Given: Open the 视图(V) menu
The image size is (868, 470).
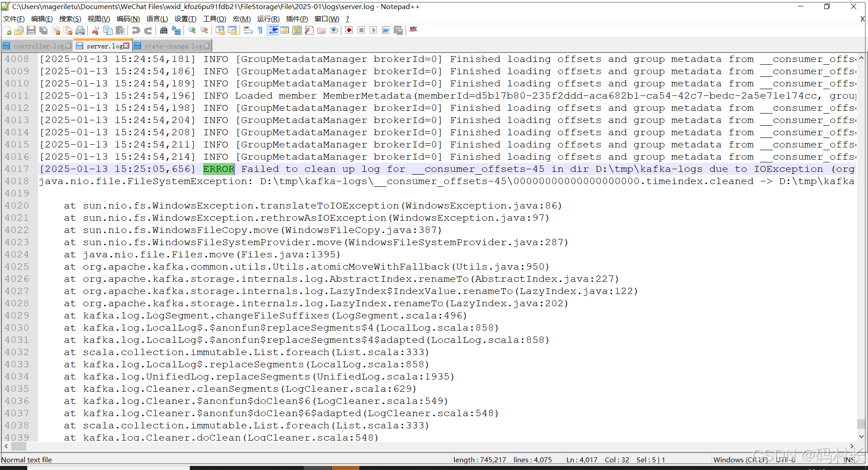Looking at the screenshot, I should coord(99,19).
